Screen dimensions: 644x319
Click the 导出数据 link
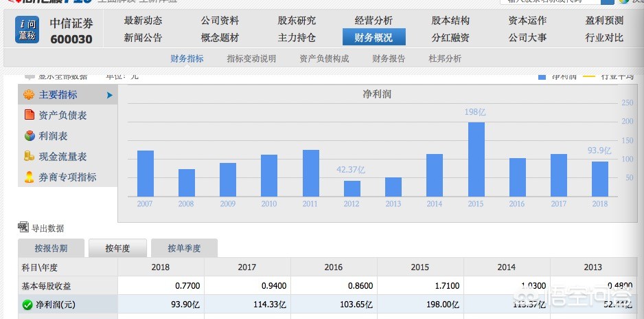(47, 228)
